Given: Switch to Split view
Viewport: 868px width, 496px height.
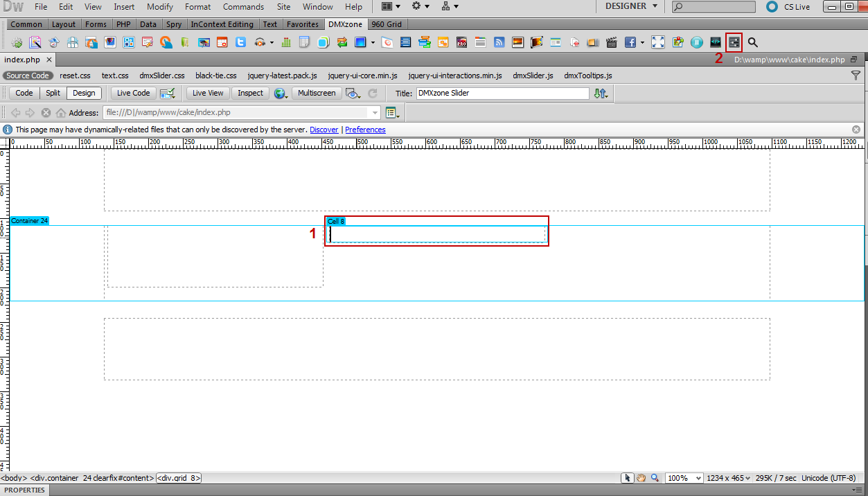Looking at the screenshot, I should point(53,93).
